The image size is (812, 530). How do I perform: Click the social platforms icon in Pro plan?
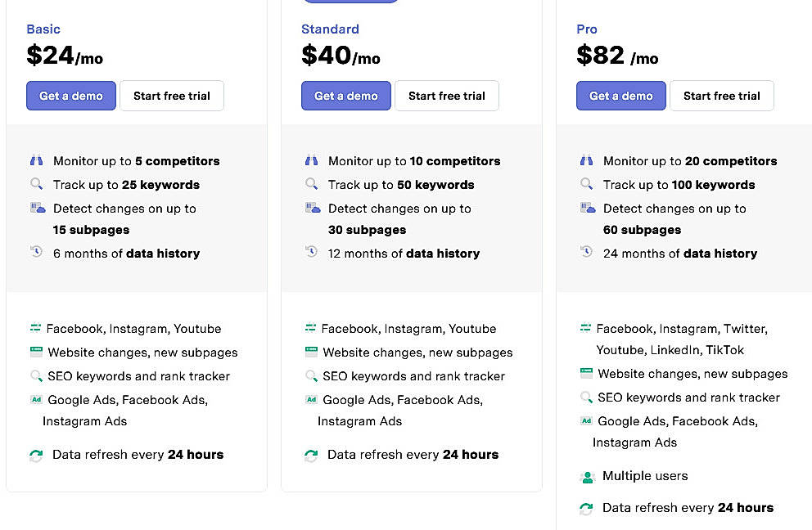point(586,327)
